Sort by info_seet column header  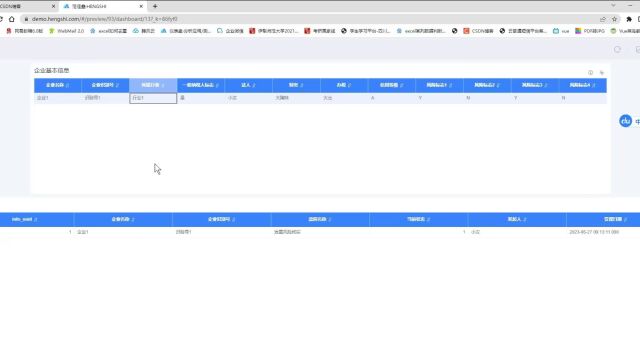(24, 219)
